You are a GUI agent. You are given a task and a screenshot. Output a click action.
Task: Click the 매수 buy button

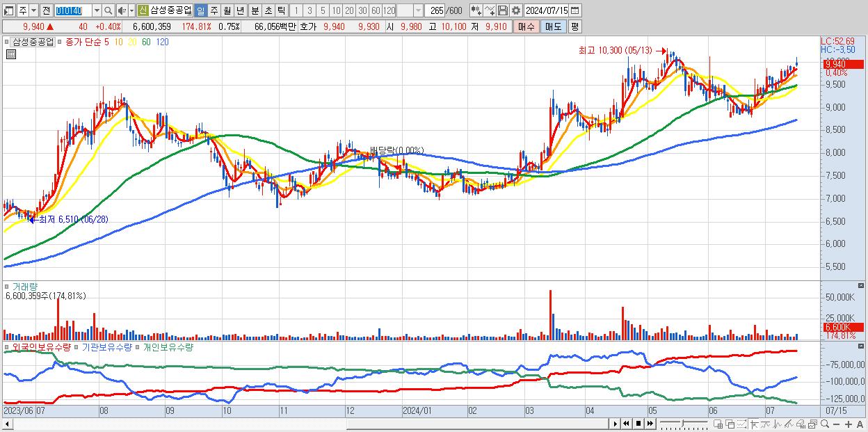point(526,26)
